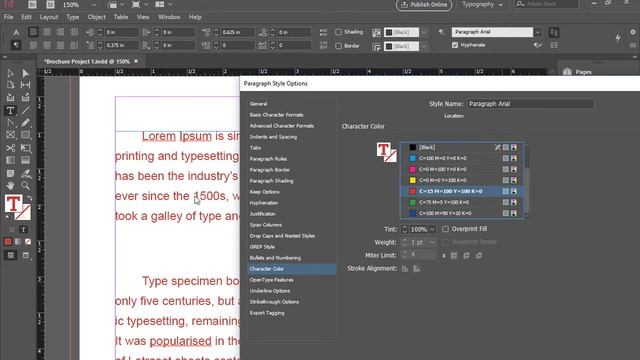Toggle the stroke box in Character Color
Screen dimensions: 640x360
tap(391, 156)
